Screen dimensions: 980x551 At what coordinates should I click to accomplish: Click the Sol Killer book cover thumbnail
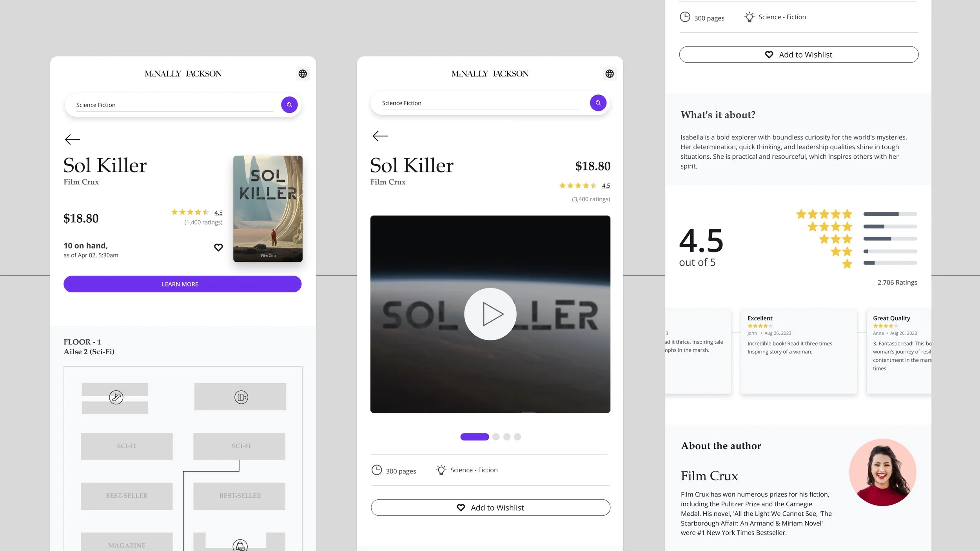click(x=268, y=208)
